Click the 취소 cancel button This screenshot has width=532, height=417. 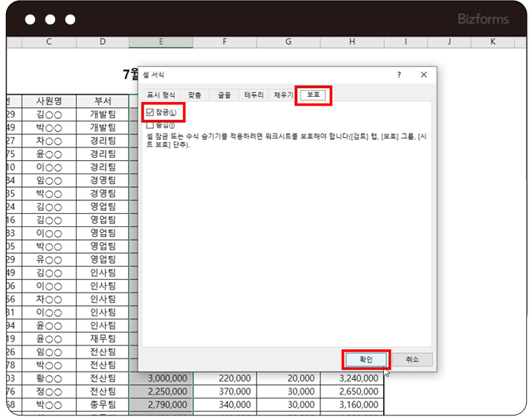pos(412,359)
